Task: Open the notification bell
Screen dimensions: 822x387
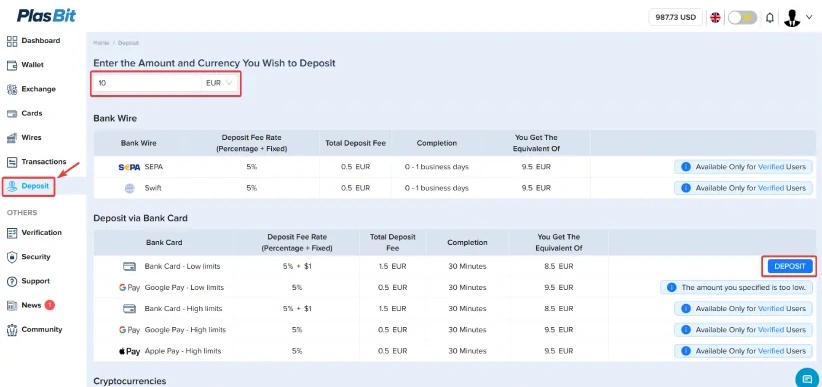Action: click(770, 17)
